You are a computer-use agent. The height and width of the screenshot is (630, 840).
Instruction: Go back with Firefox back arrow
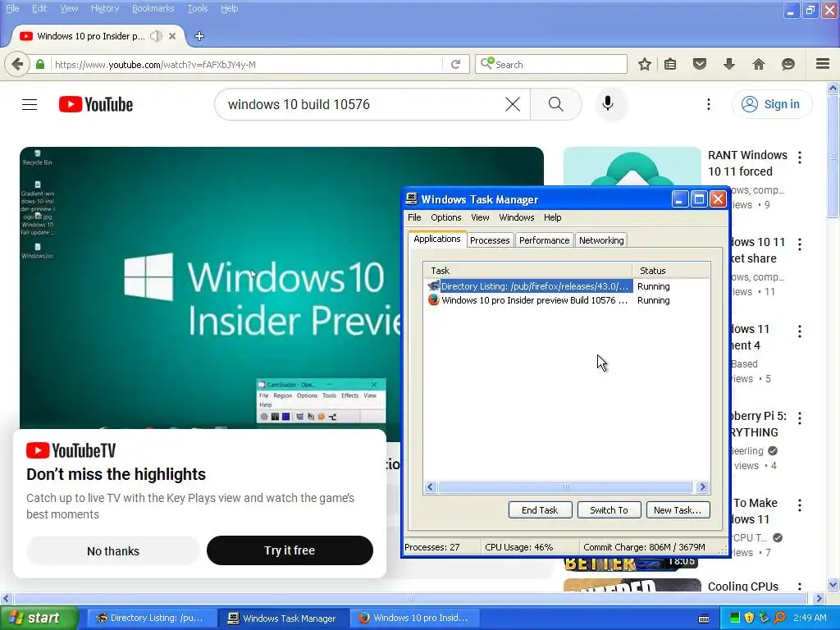tap(17, 64)
